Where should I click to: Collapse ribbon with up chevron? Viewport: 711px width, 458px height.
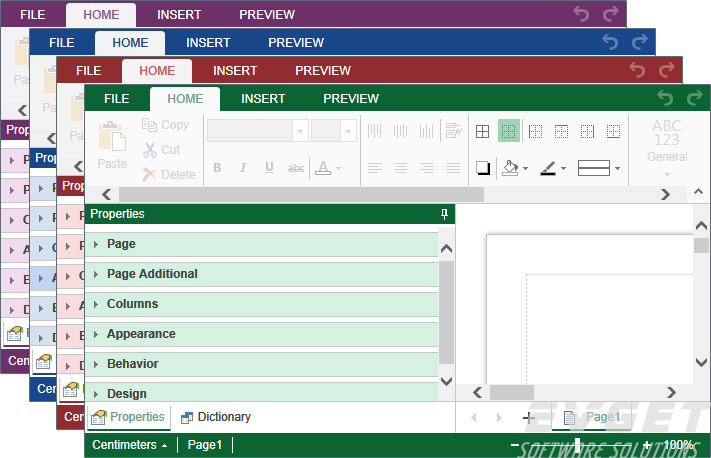[698, 192]
